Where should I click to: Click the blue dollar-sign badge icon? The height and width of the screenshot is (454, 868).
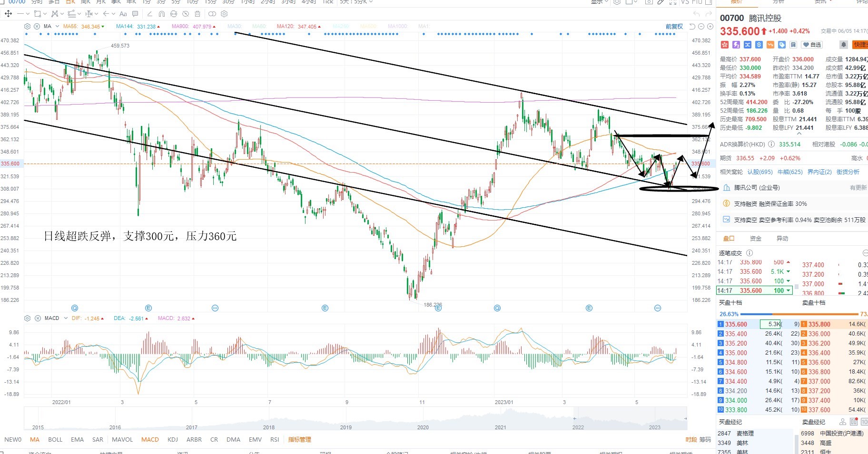[x=759, y=45]
